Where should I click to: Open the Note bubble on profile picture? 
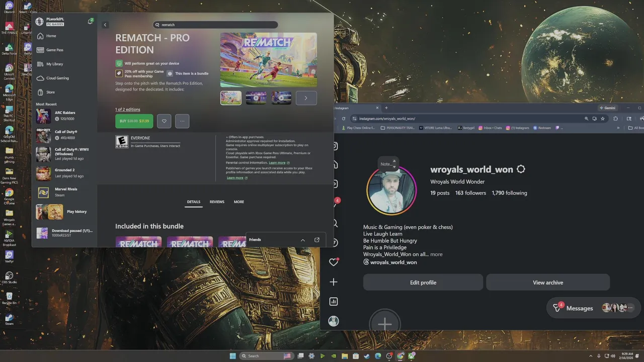[387, 164]
